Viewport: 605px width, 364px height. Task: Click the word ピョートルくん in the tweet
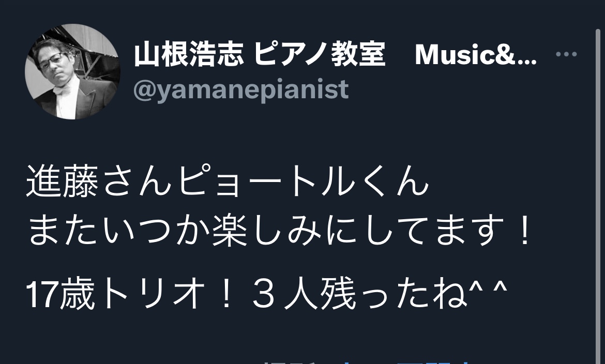pos(303,181)
